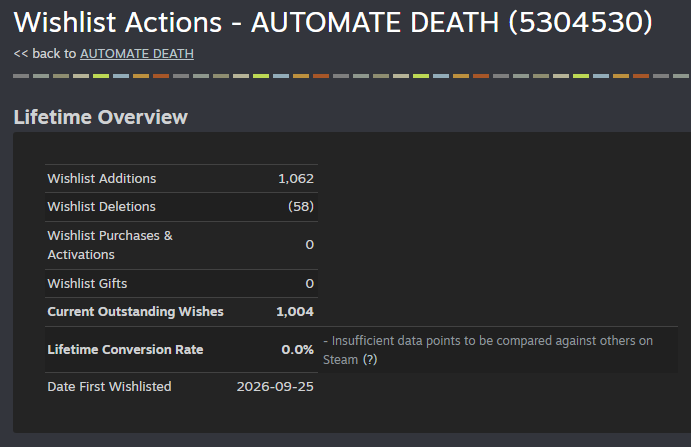Click the Lifetime Conversion Rate label
This screenshot has height=447, width=691.
(x=125, y=350)
